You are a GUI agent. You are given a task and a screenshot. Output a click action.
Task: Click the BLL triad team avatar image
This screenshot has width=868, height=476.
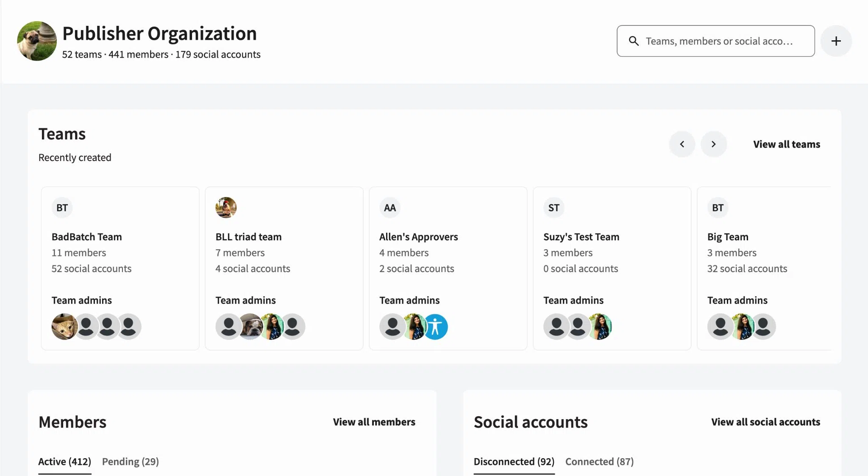click(x=226, y=208)
